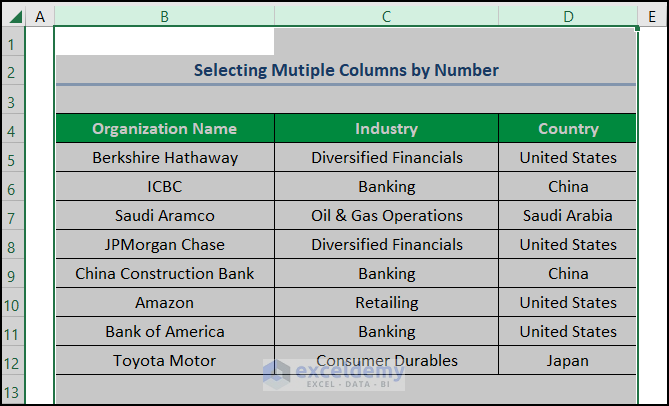Click the Select All corner triangle
Screen dimensions: 669x406
tap(12, 16)
